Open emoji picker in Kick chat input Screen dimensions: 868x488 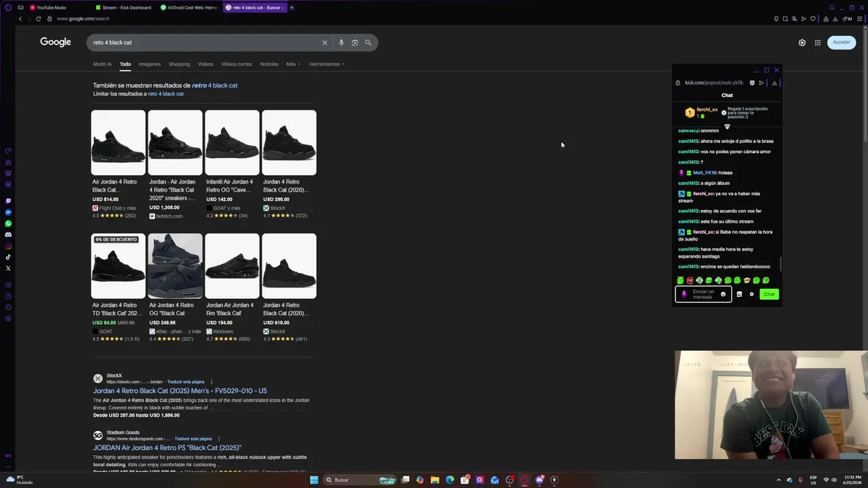[x=723, y=294]
